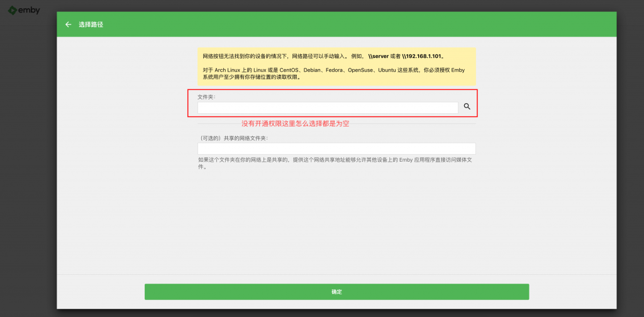Click the \\192.168.1.101 example text
644x317 pixels.
point(423,56)
